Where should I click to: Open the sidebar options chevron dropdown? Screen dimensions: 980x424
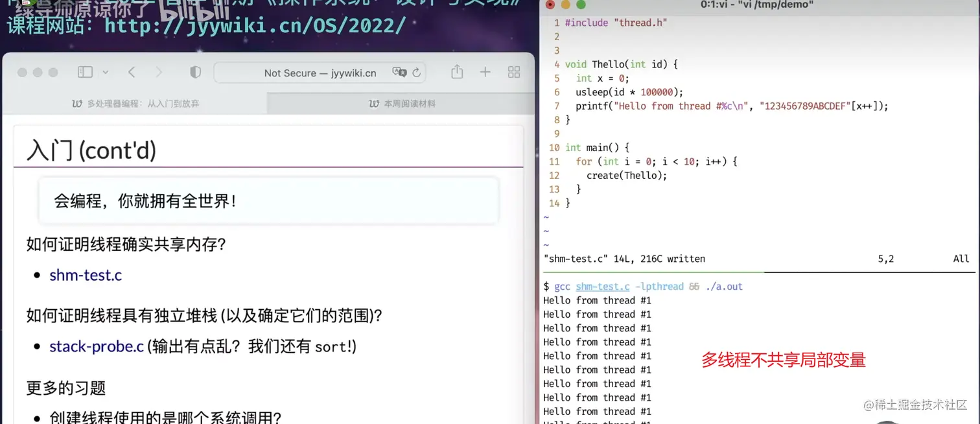coord(106,73)
